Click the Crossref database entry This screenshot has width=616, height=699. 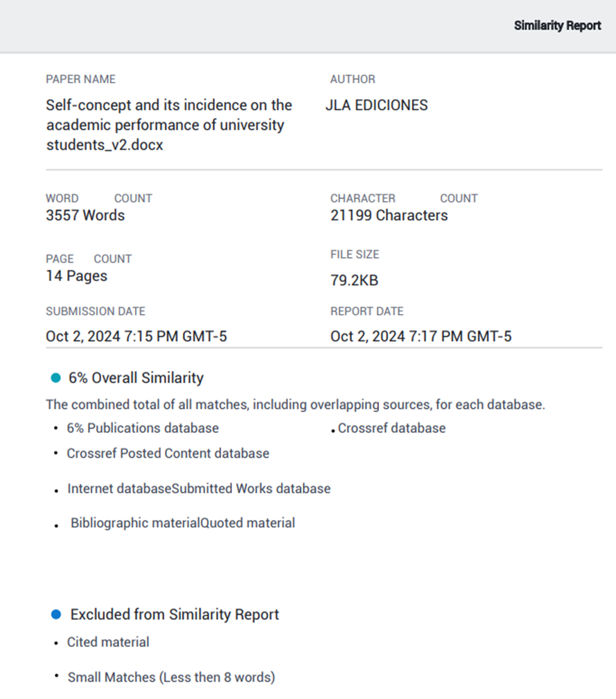click(391, 429)
